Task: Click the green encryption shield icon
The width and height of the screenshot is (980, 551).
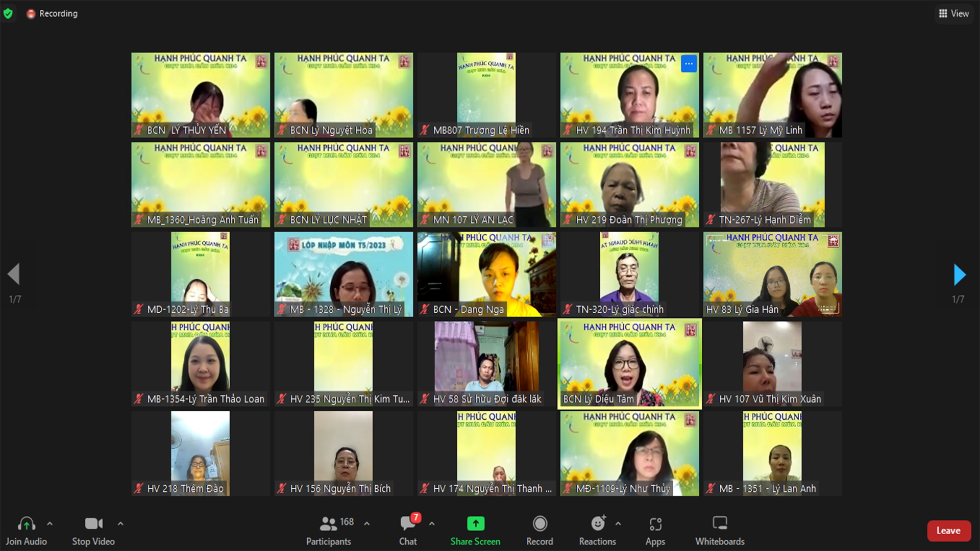Action: (x=8, y=13)
